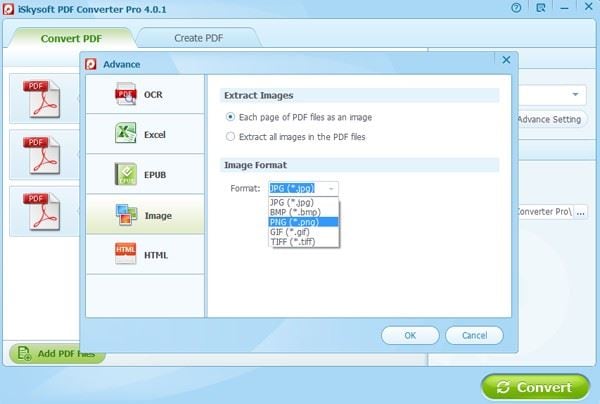Viewport: 600px width, 404px height.
Task: Select the third PDF file thumbnail
Action: coord(41,211)
